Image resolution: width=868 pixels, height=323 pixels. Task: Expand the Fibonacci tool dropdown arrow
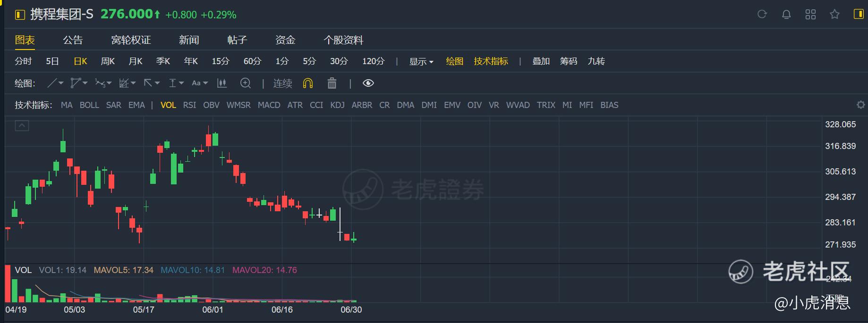(x=133, y=83)
